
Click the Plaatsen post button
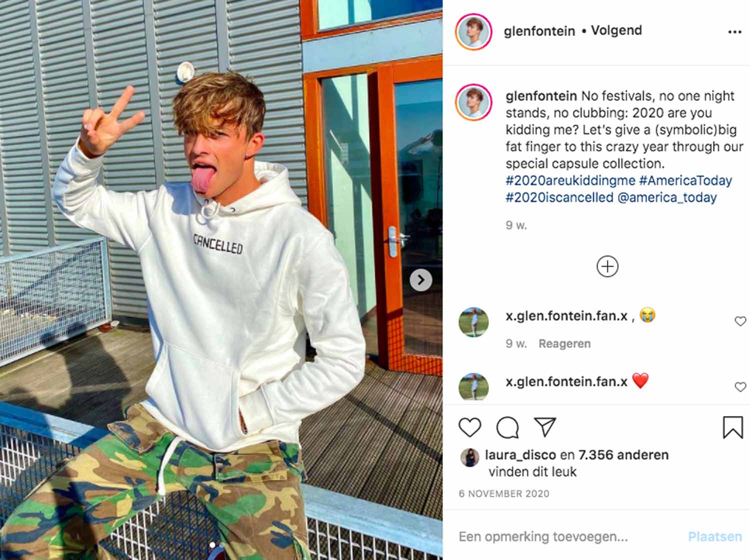coord(715,536)
